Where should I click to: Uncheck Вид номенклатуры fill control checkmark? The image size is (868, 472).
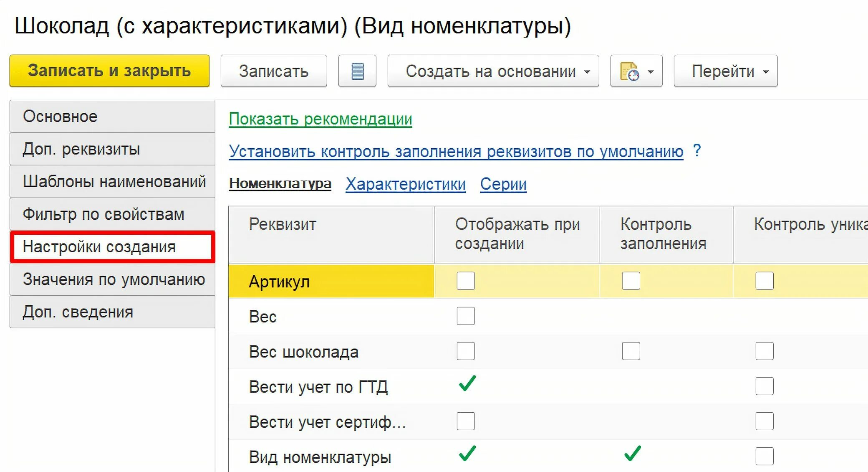(x=632, y=454)
